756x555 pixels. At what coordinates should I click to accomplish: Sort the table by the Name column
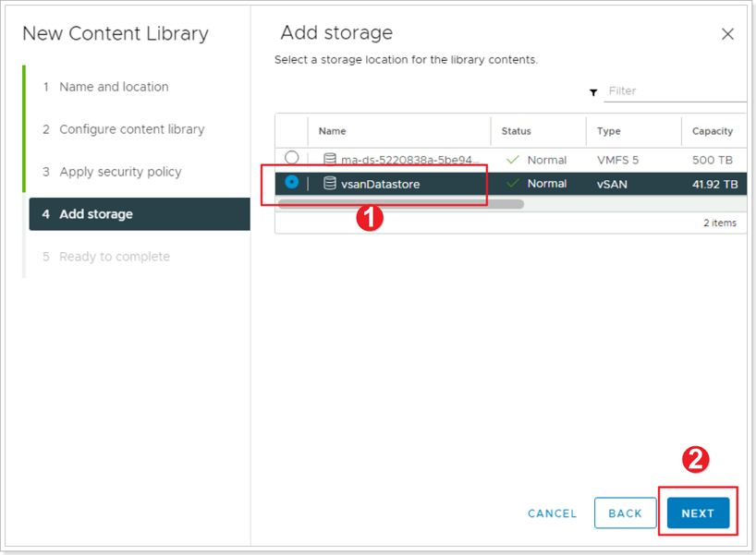point(332,131)
